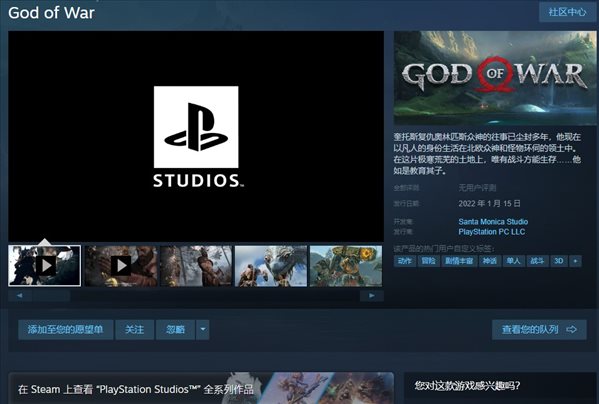The image size is (599, 404).
Task: Play the first trailer thumbnail
Action: [45, 266]
